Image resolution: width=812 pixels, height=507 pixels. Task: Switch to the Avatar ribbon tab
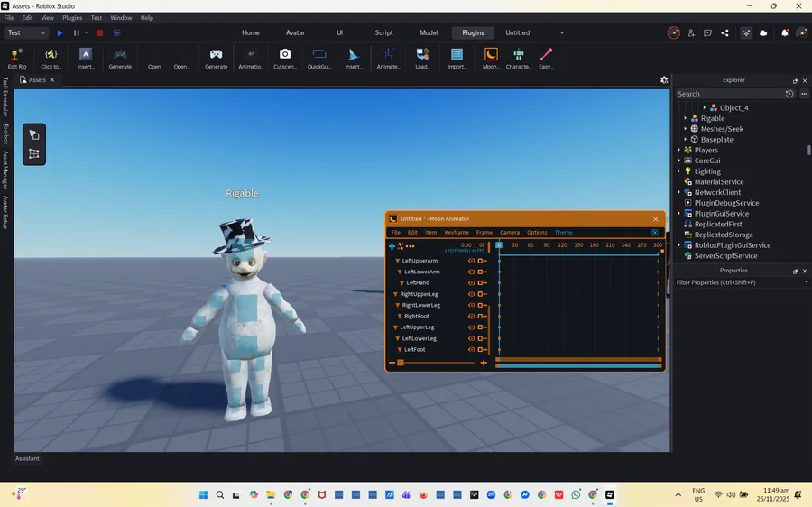pyautogui.click(x=295, y=32)
